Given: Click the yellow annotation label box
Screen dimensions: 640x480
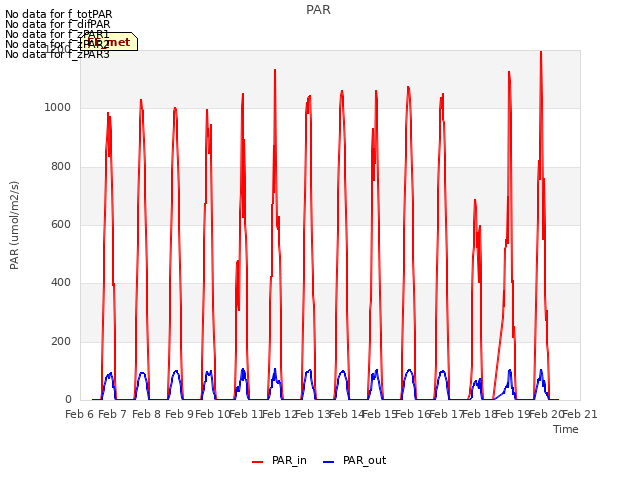Looking at the screenshot, I should [x=109, y=42].
